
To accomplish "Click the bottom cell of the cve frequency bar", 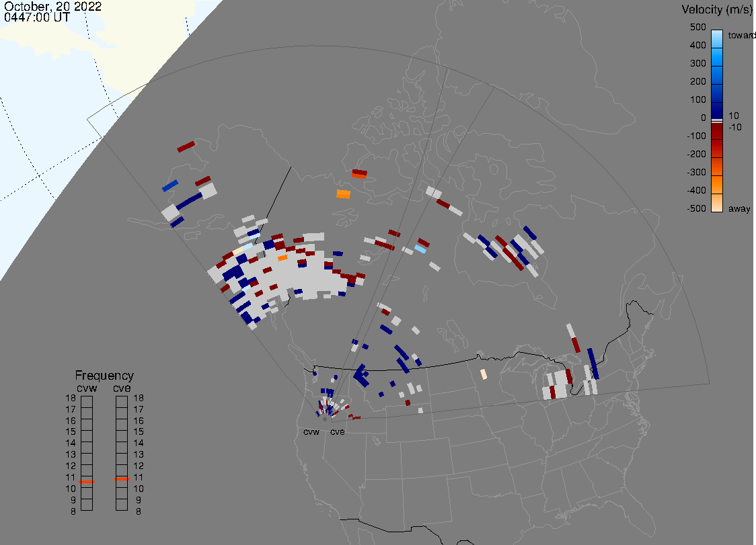I will coord(122,505).
